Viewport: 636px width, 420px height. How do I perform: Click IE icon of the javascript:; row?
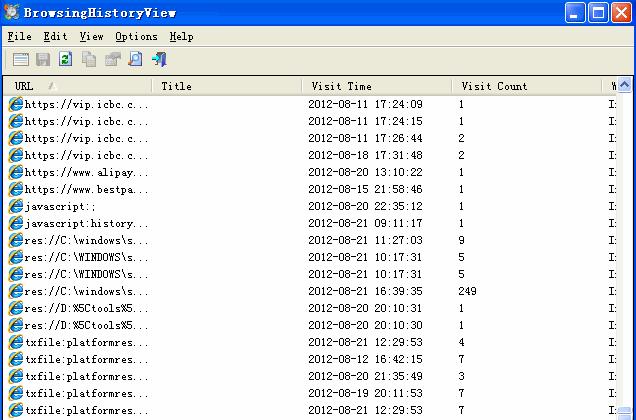(15, 207)
